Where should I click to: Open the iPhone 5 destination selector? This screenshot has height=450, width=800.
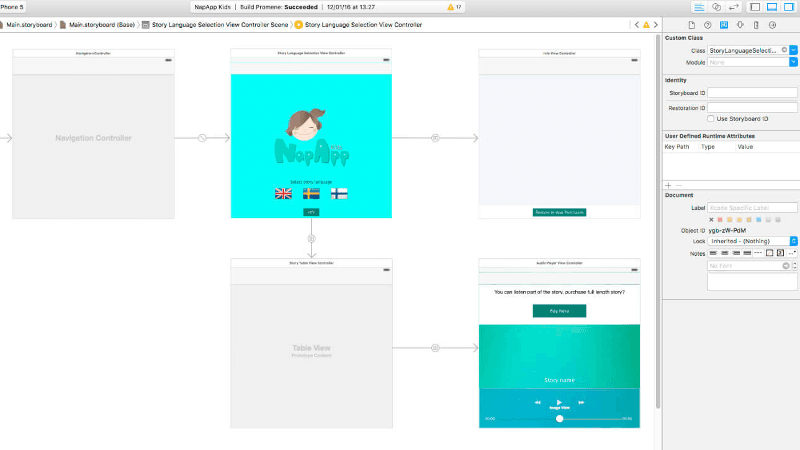pos(12,7)
